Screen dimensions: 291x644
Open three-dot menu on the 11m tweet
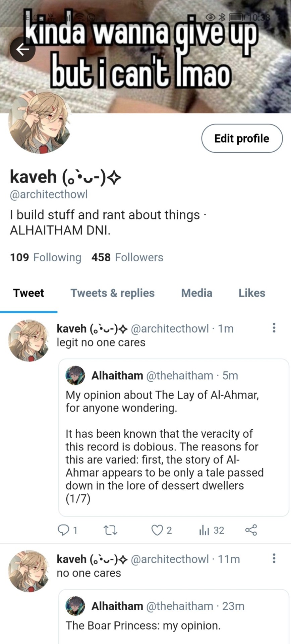tap(274, 558)
